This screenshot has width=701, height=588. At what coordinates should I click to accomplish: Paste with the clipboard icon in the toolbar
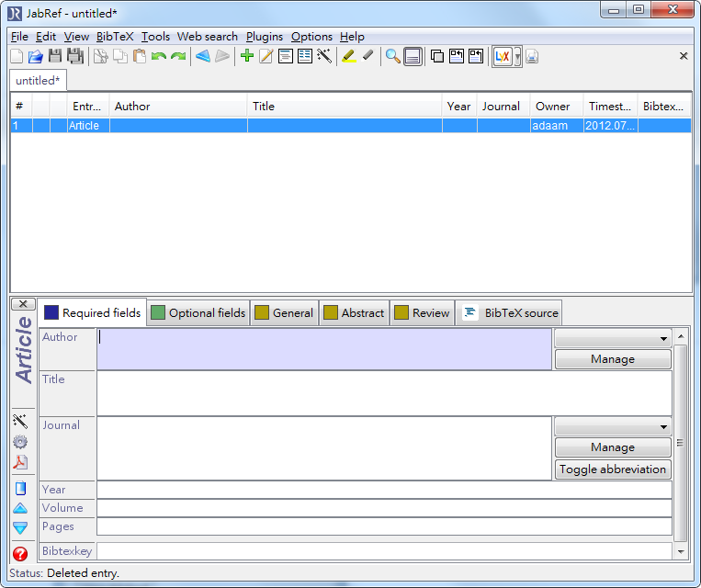coord(140,56)
